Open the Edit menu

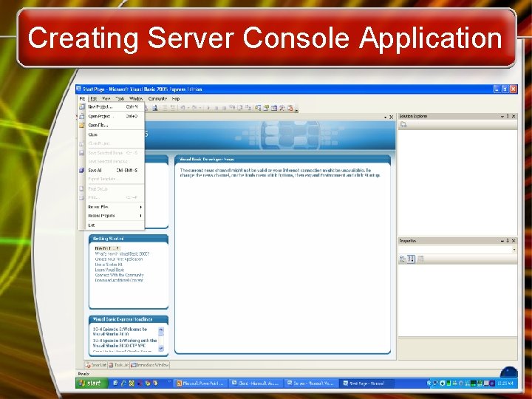click(94, 99)
